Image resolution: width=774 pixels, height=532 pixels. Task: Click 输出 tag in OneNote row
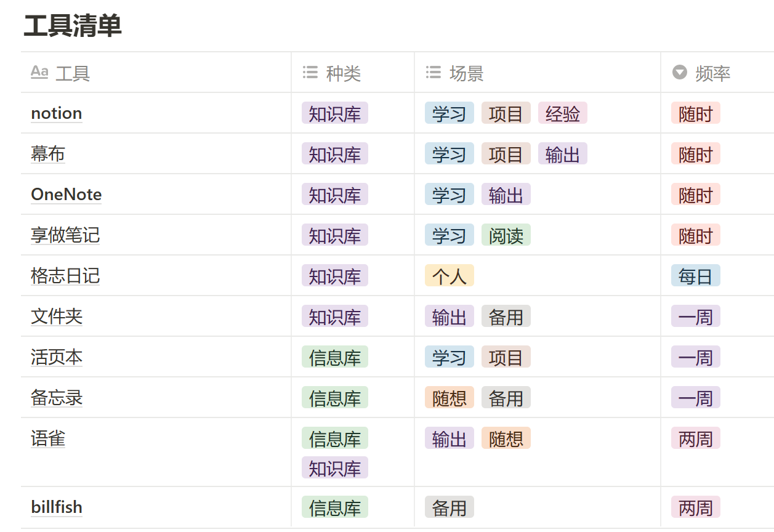506,195
